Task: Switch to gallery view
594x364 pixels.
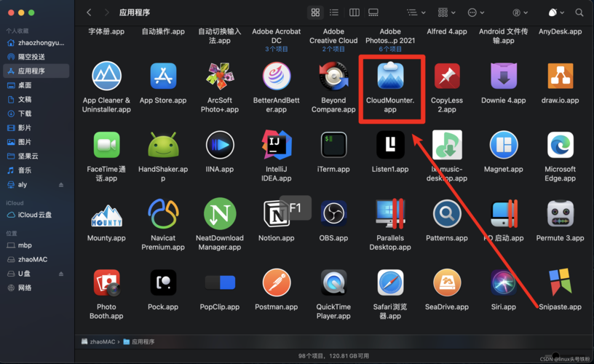Action: 373,12
